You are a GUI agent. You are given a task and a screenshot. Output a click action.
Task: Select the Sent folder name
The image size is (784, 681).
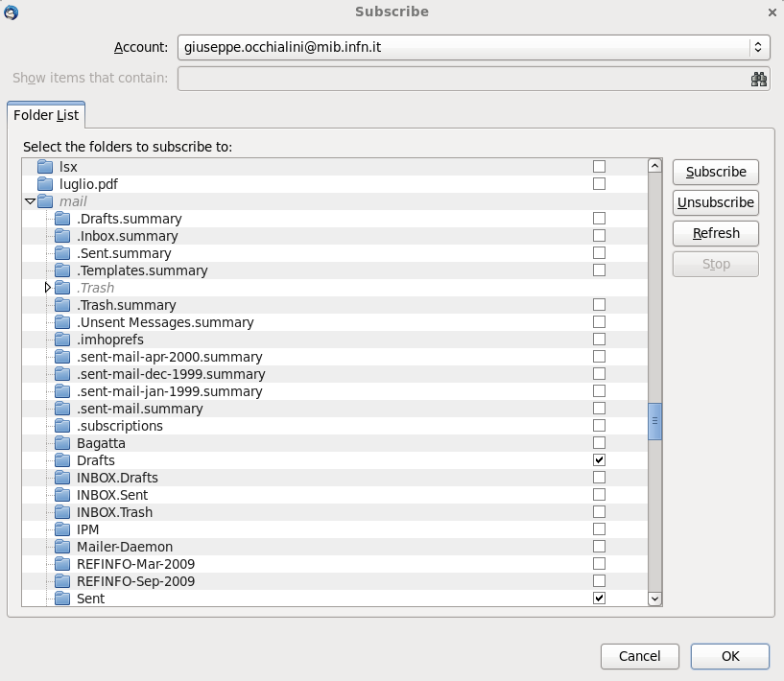coord(90,599)
